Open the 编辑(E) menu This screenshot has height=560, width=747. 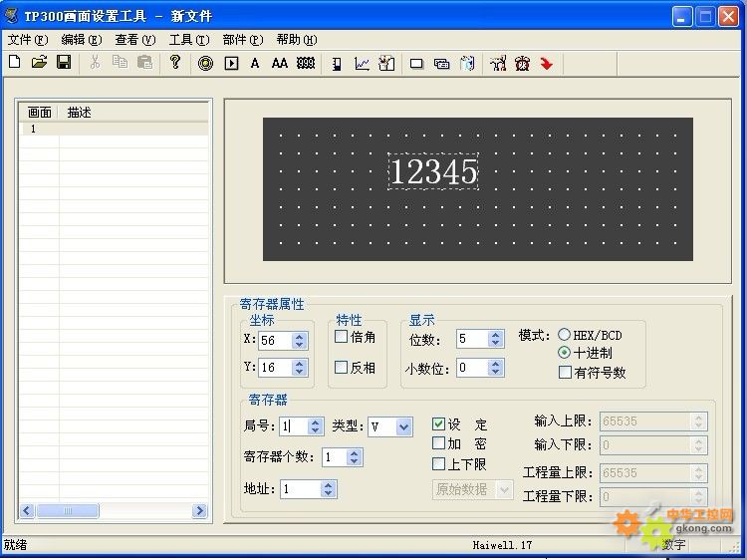pos(82,40)
